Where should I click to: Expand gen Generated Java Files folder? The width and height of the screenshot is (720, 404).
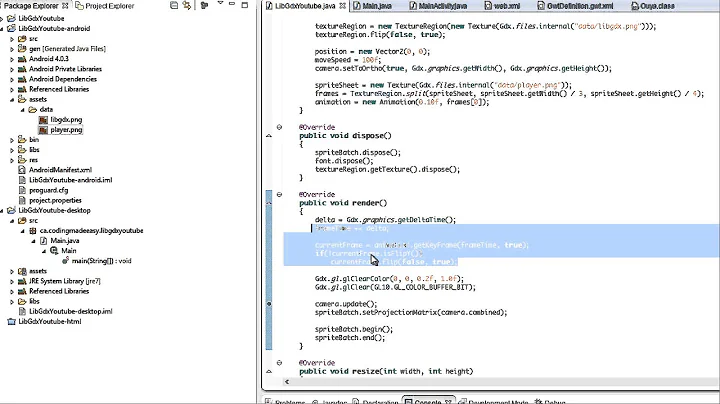pyautogui.click(x=12, y=49)
